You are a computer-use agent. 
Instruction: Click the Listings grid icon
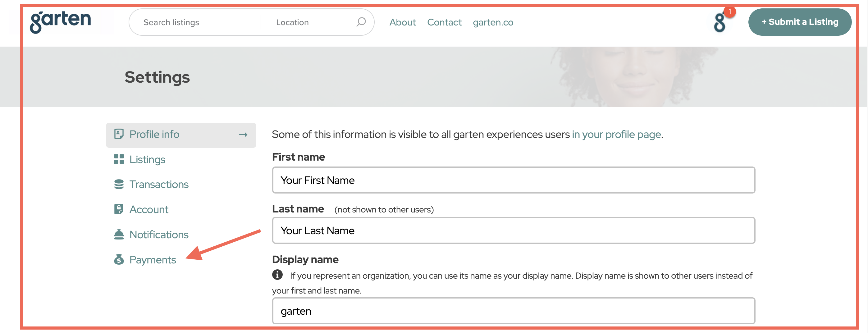pos(119,159)
